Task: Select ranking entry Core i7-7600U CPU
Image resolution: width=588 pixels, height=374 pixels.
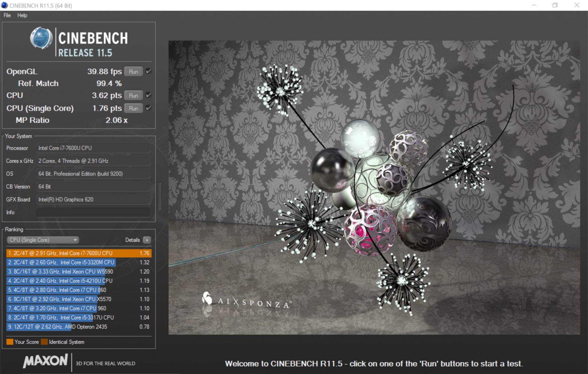Action: tap(79, 253)
